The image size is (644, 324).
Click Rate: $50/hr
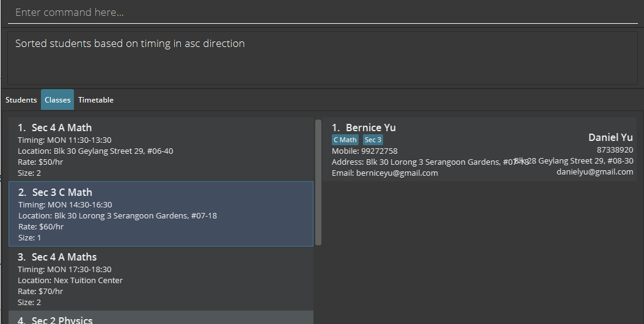(40, 162)
